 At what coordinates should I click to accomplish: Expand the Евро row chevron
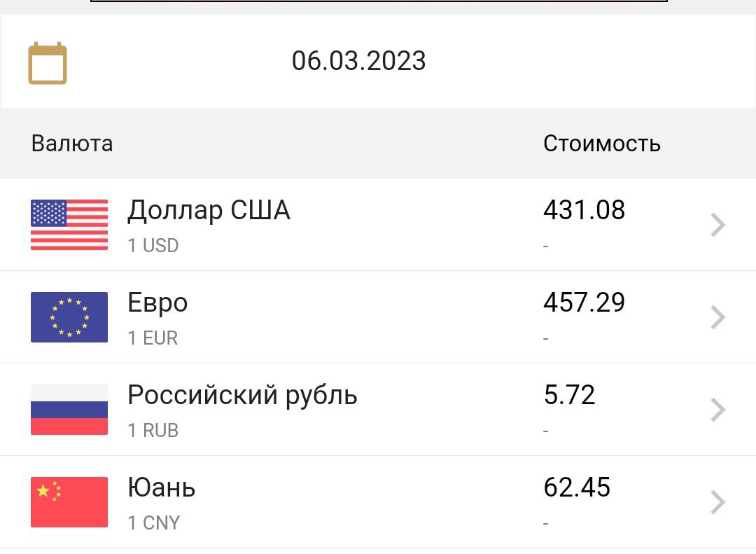coord(717,317)
